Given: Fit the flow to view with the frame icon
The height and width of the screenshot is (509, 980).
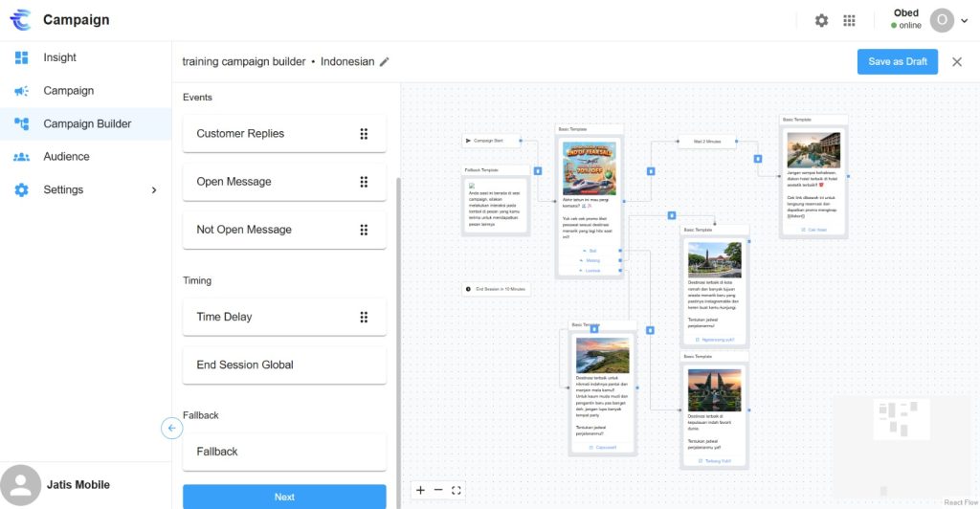Looking at the screenshot, I should coord(457,490).
